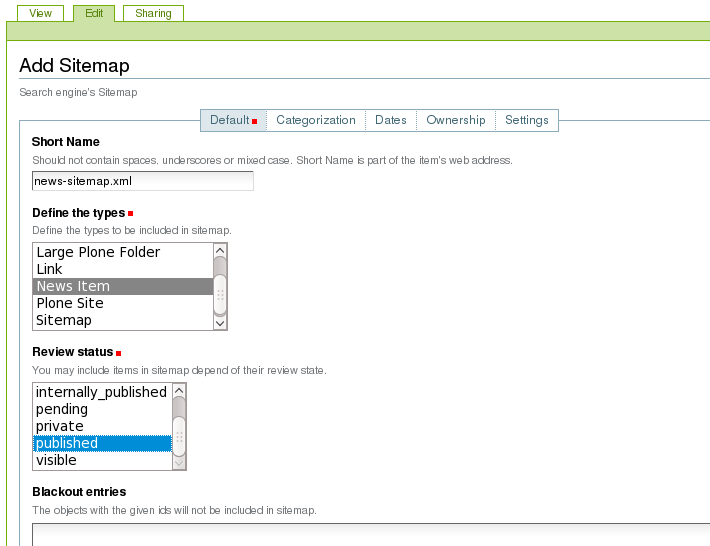Open the Categorization form tab

315,120
